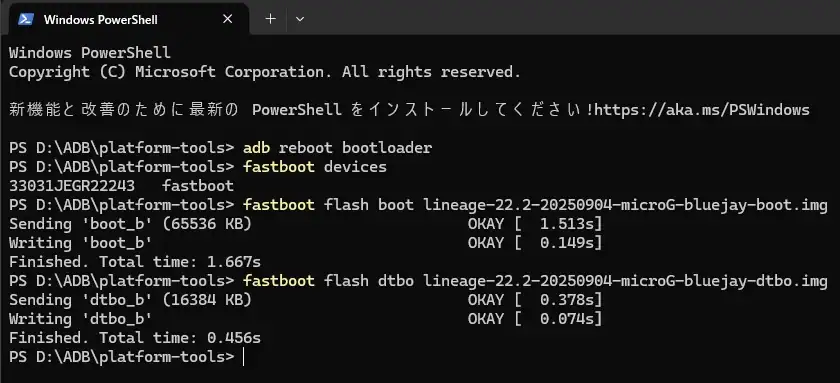Click the PowerShell icon on the tab
The width and height of the screenshot is (840, 383).
26,19
